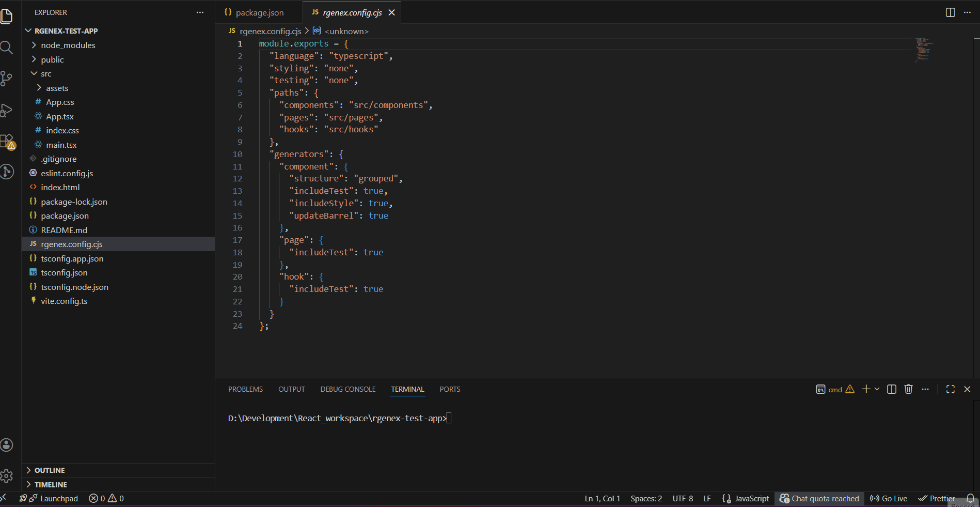
Task: Open package-lock.json file
Action: [x=118, y=202]
